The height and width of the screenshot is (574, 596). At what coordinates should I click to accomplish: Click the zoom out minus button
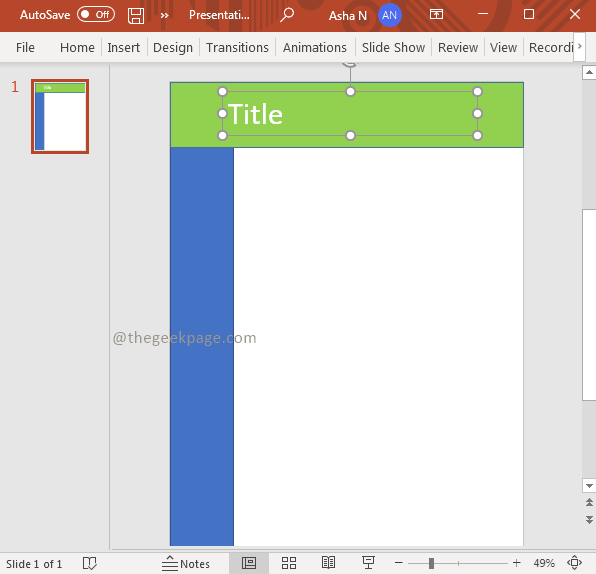tap(398, 563)
